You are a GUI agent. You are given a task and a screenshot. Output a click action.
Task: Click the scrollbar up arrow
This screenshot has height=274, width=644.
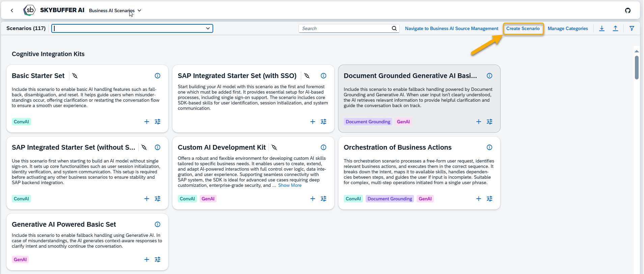(637, 51)
